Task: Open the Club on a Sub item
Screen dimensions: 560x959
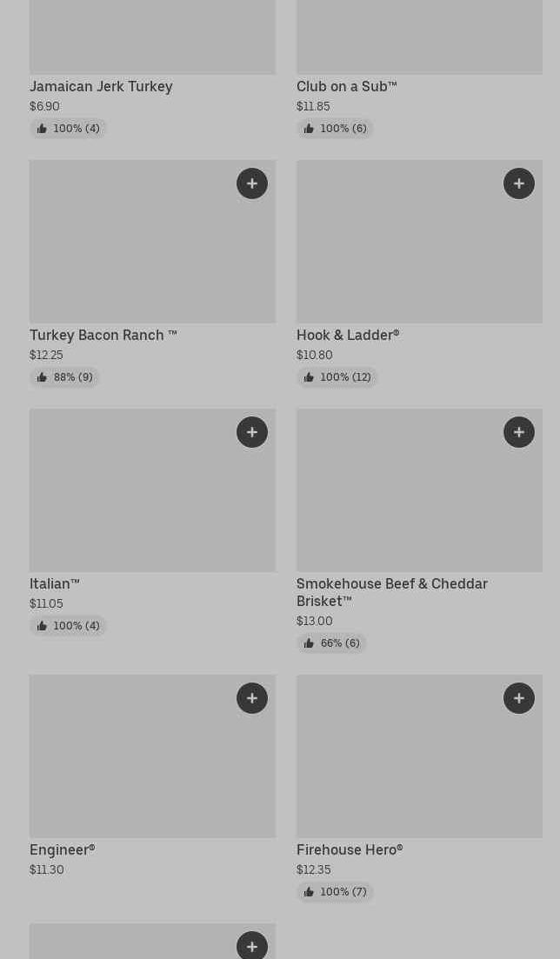Action: coord(346,86)
